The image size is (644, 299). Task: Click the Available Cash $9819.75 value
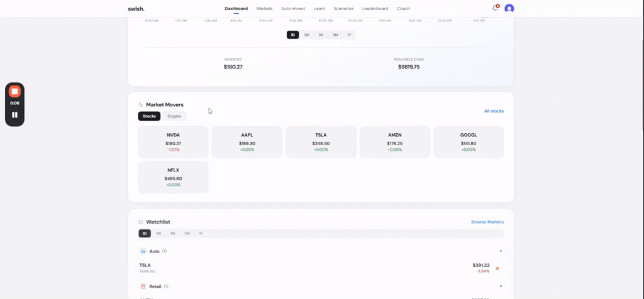coord(409,67)
